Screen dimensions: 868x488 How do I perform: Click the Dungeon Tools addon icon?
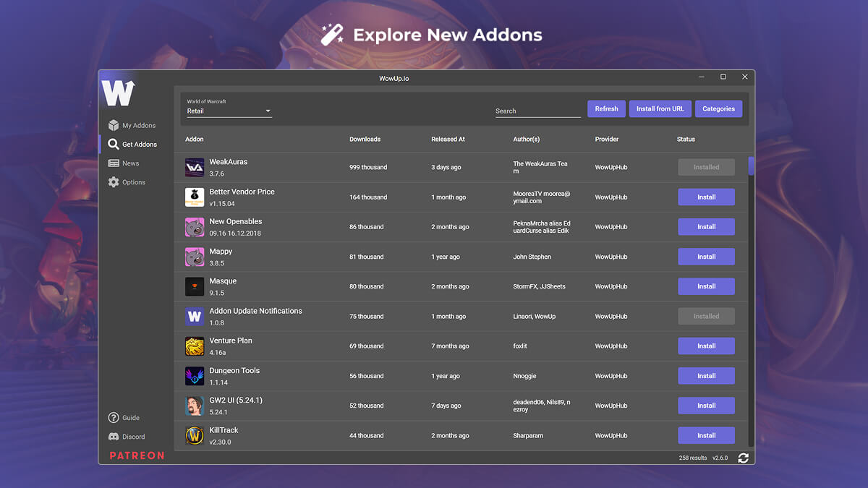195,376
